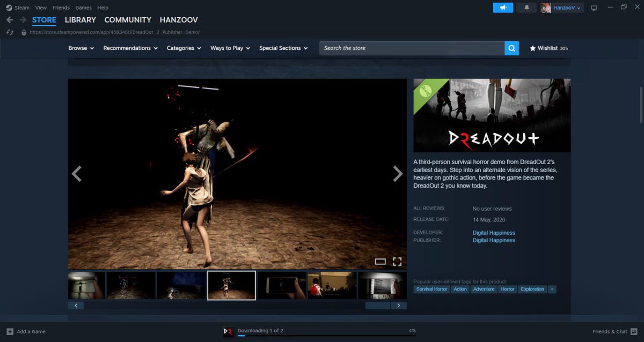Image resolution: width=644 pixels, height=342 pixels.
Task: Click the Action tag
Action: (460, 289)
